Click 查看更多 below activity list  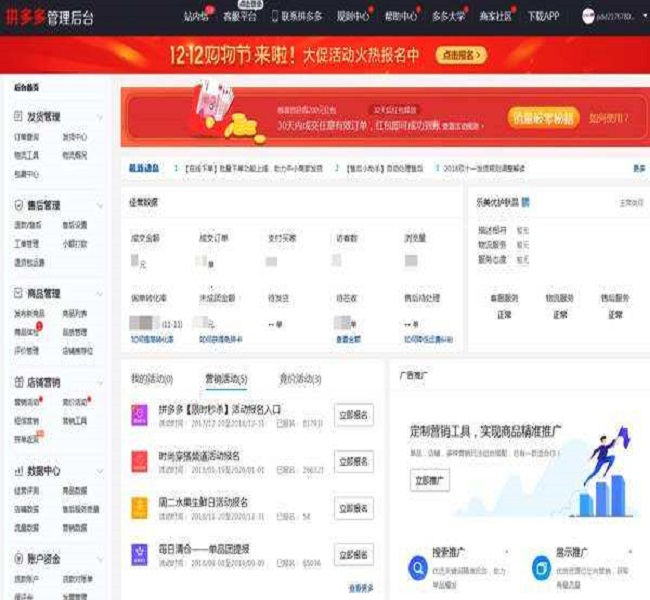[x=361, y=588]
